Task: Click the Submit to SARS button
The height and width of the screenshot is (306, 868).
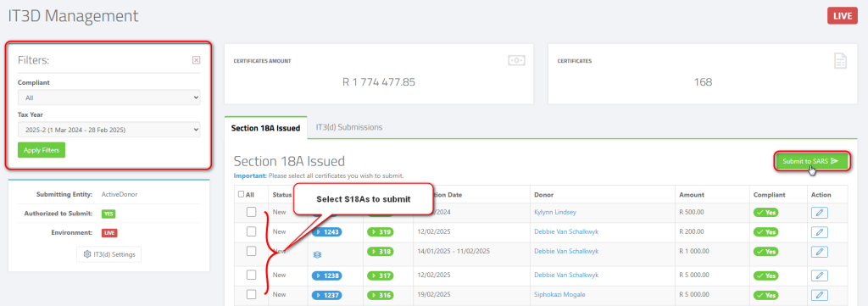Action: 811,161
